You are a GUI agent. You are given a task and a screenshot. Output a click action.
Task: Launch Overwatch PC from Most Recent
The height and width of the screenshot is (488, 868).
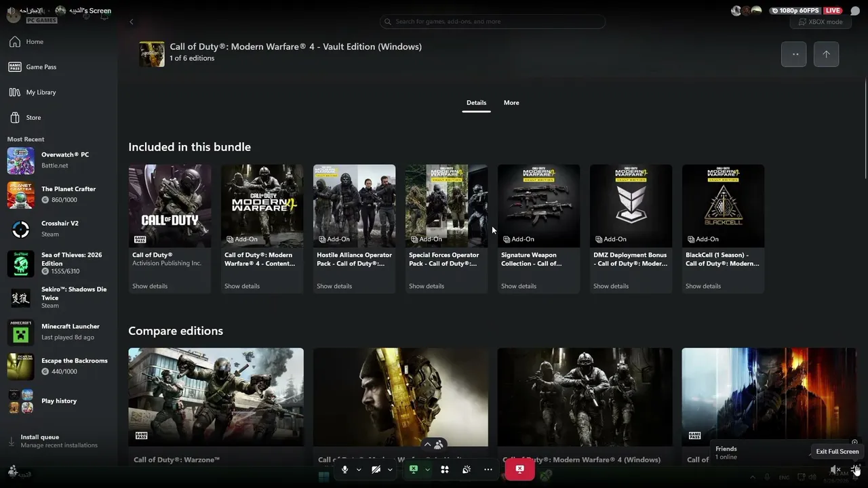pos(58,160)
